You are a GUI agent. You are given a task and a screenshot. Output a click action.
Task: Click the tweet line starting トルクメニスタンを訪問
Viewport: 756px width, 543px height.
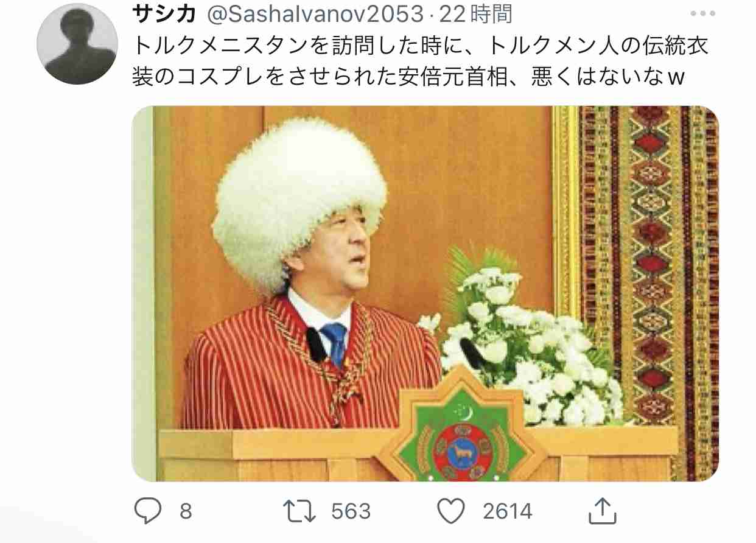coord(421,46)
